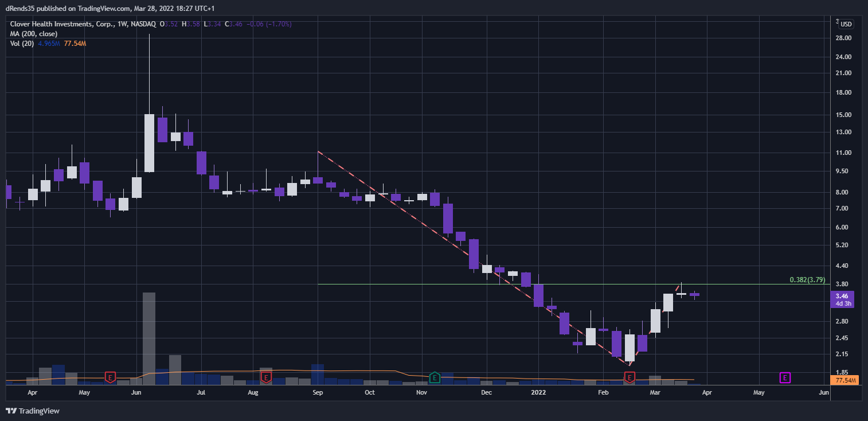This screenshot has width=868, height=421.
Task: Open the purple upcoming earnings marker
Action: 785,377
